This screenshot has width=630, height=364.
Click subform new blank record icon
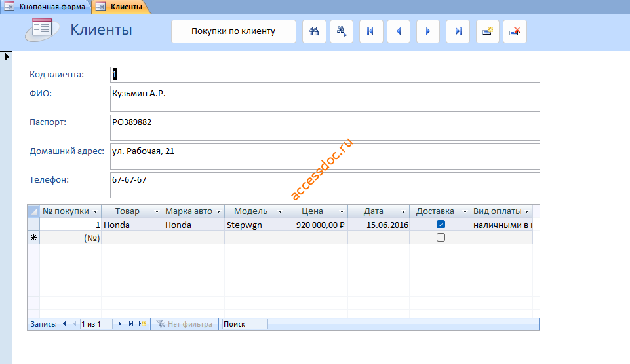[x=142, y=324]
